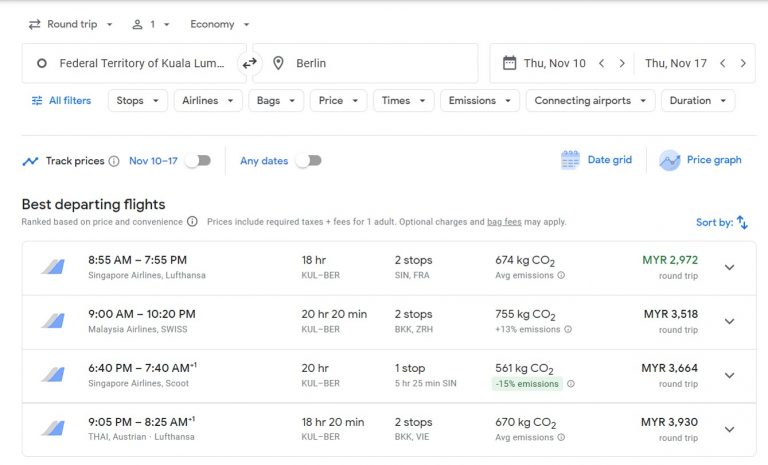Click the bag fees link

501,222
